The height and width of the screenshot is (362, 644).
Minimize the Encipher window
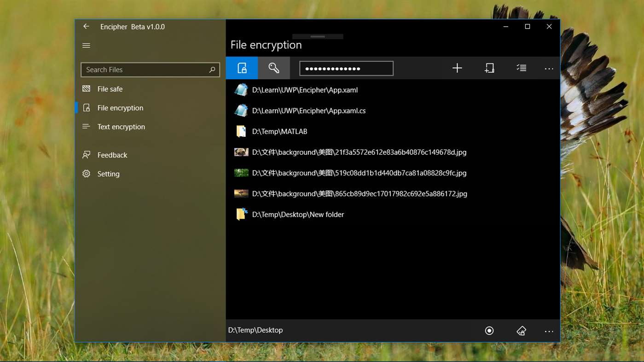506,27
